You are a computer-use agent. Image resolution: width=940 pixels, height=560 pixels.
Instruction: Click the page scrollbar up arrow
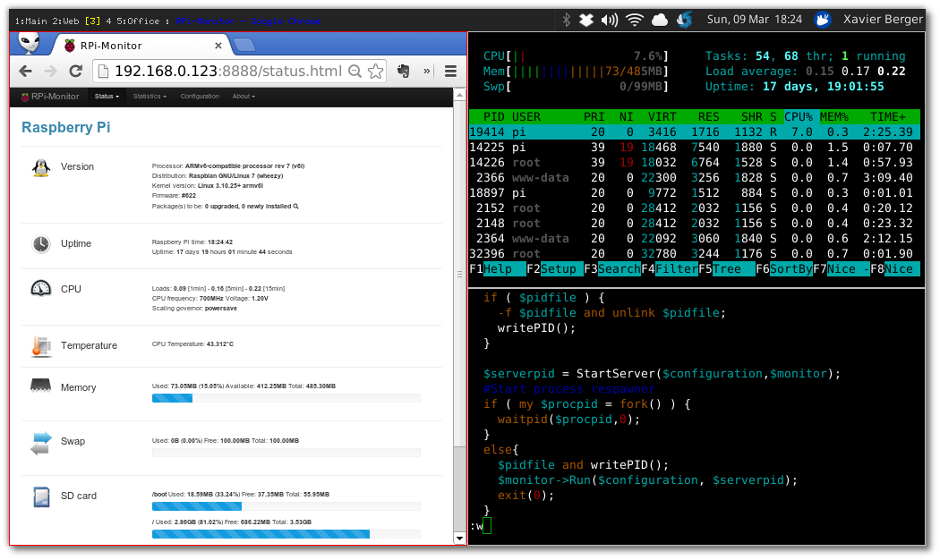click(x=460, y=95)
